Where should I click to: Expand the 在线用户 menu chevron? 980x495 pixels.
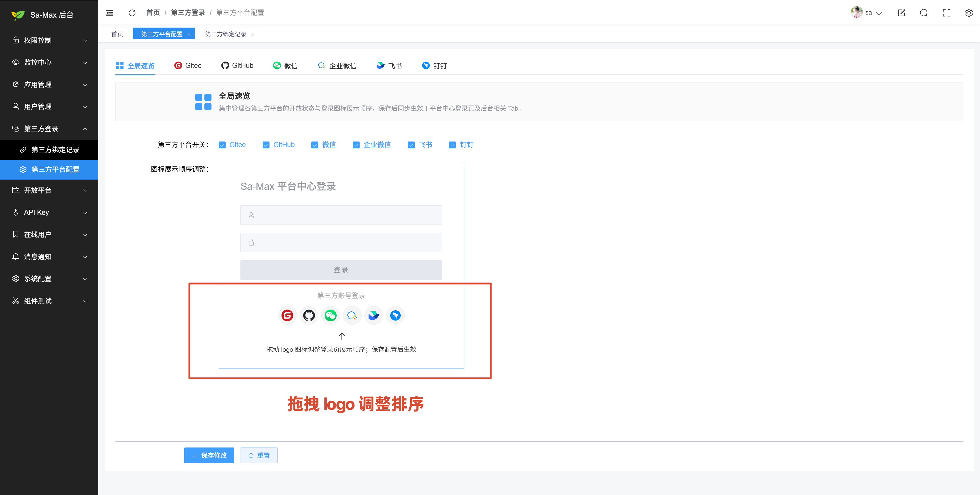pyautogui.click(x=85, y=234)
